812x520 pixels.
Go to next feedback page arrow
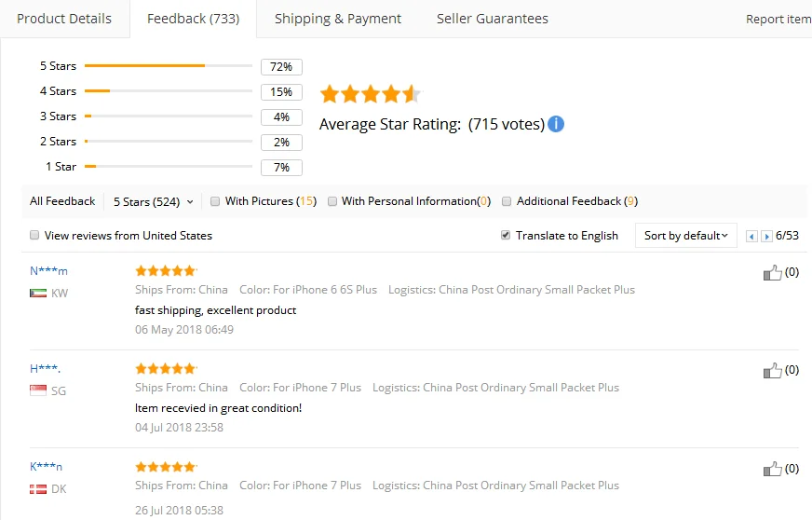[x=766, y=237]
